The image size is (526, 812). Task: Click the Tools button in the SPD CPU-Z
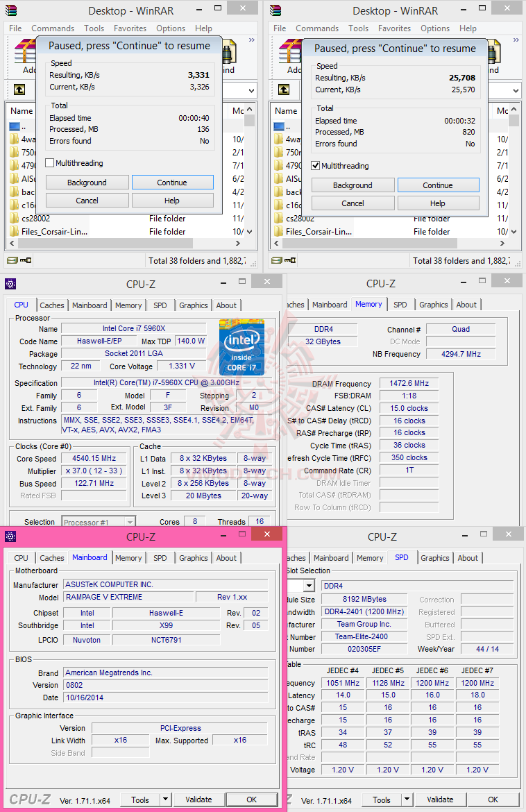382,800
